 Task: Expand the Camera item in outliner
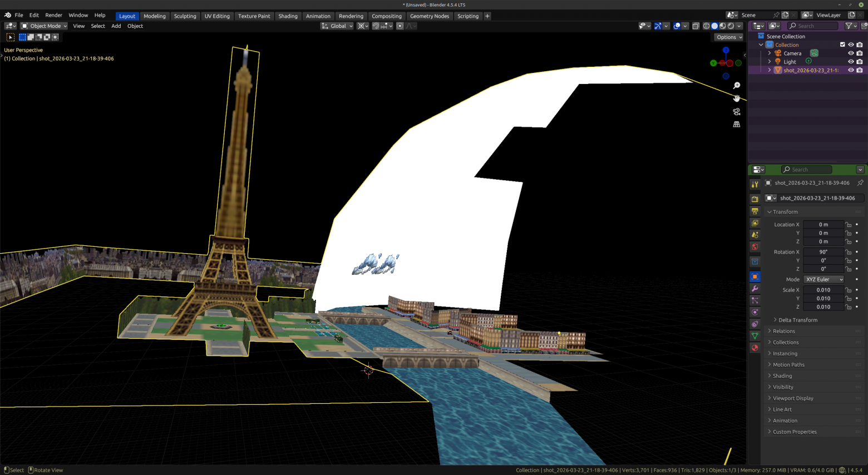coord(770,53)
